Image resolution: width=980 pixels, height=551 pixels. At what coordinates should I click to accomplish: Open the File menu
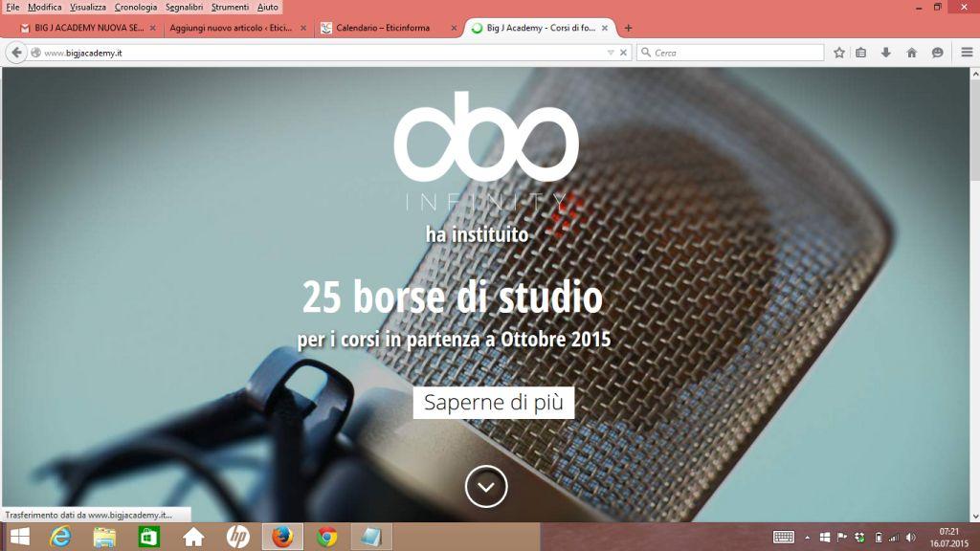coord(12,7)
